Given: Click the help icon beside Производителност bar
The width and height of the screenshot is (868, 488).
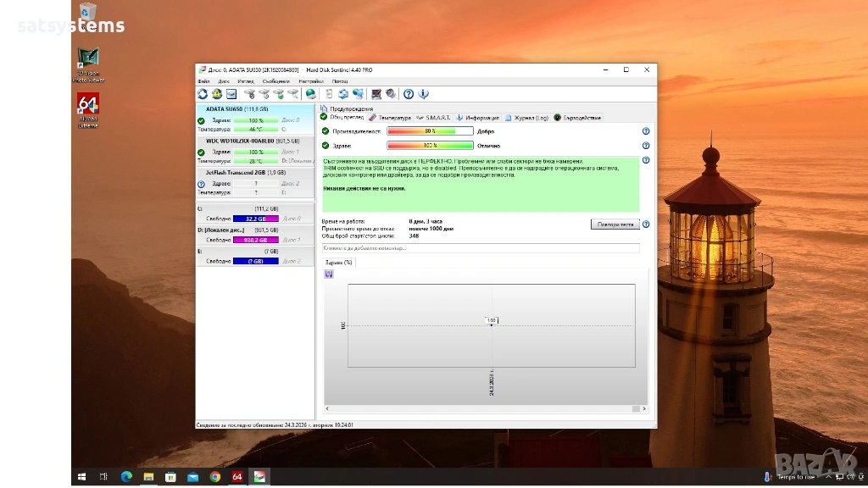Looking at the screenshot, I should pos(646,131).
